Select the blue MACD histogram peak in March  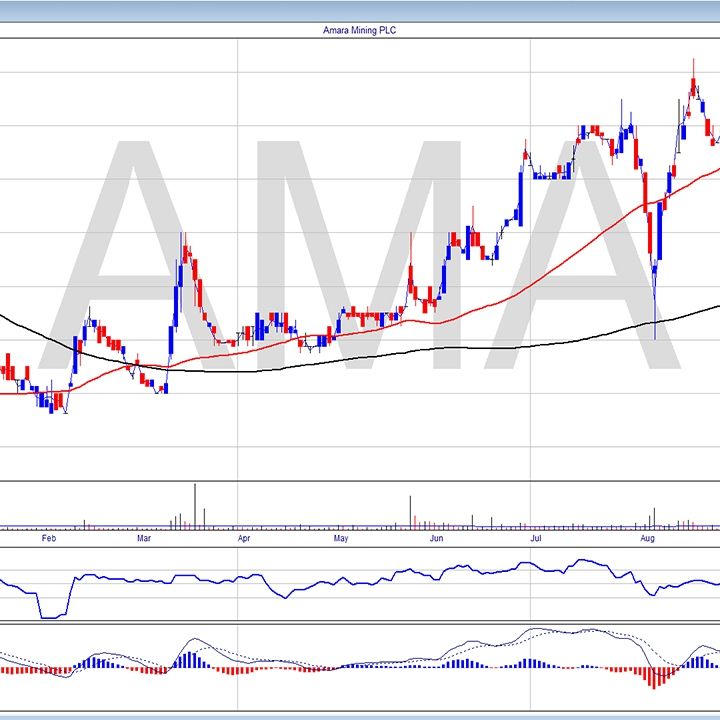[190, 660]
